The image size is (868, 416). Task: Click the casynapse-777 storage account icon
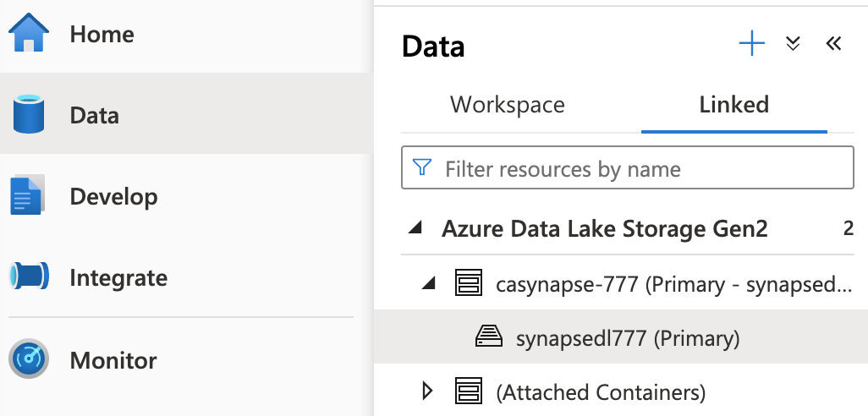(x=468, y=284)
